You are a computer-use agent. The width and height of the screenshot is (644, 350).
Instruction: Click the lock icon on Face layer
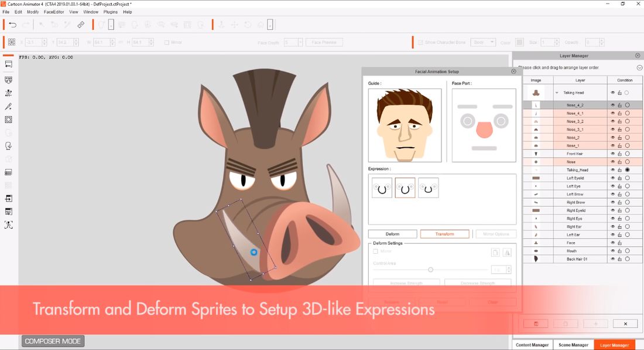click(x=620, y=243)
